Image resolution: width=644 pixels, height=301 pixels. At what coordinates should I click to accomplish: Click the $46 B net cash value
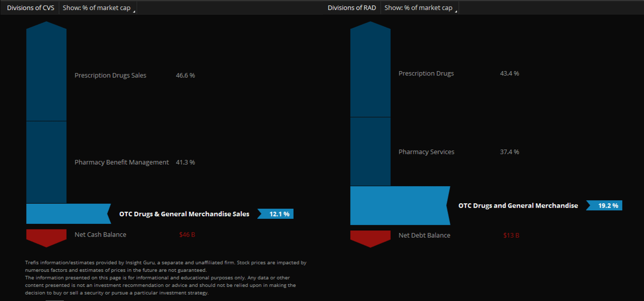click(x=187, y=235)
